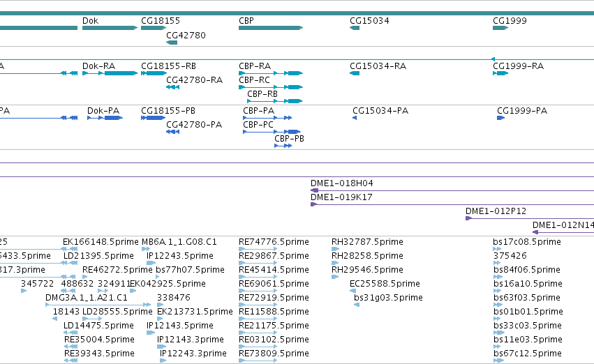594x364 pixels.
Task: Click the DMG3A.1_1.A21.C1 EST line
Action: coord(98,305)
